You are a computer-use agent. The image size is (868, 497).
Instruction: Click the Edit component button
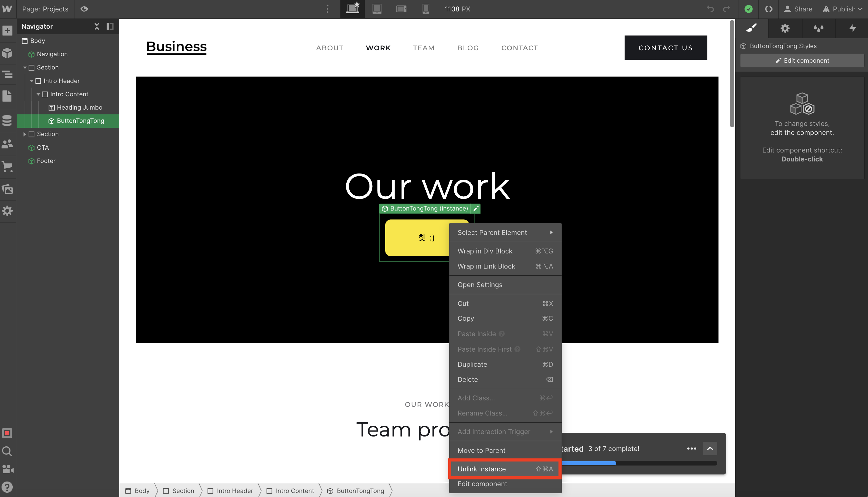click(x=802, y=61)
